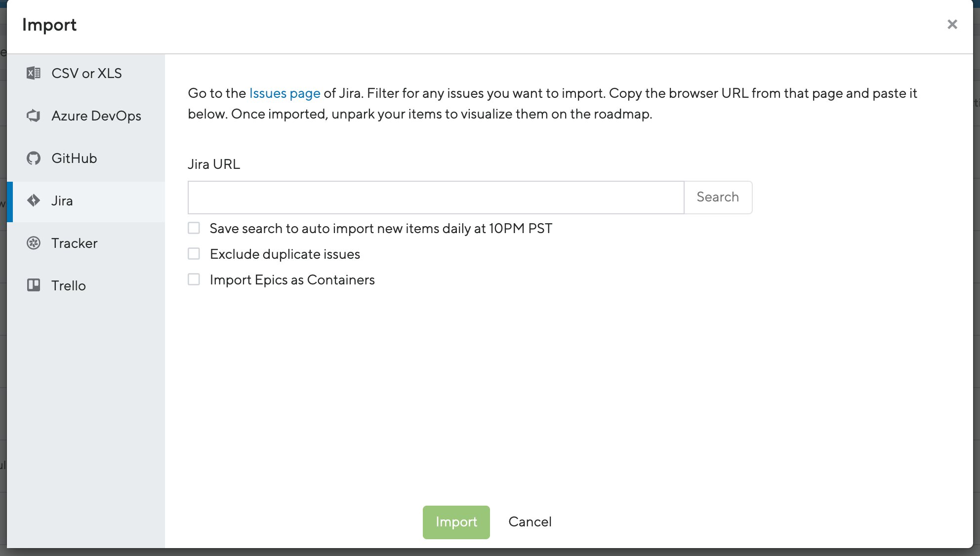Focus the Jira URL text field
This screenshot has height=556, width=980.
pos(436,198)
